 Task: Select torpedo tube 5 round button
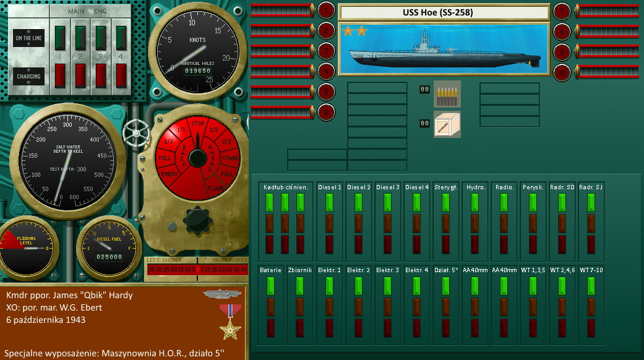tap(325, 92)
